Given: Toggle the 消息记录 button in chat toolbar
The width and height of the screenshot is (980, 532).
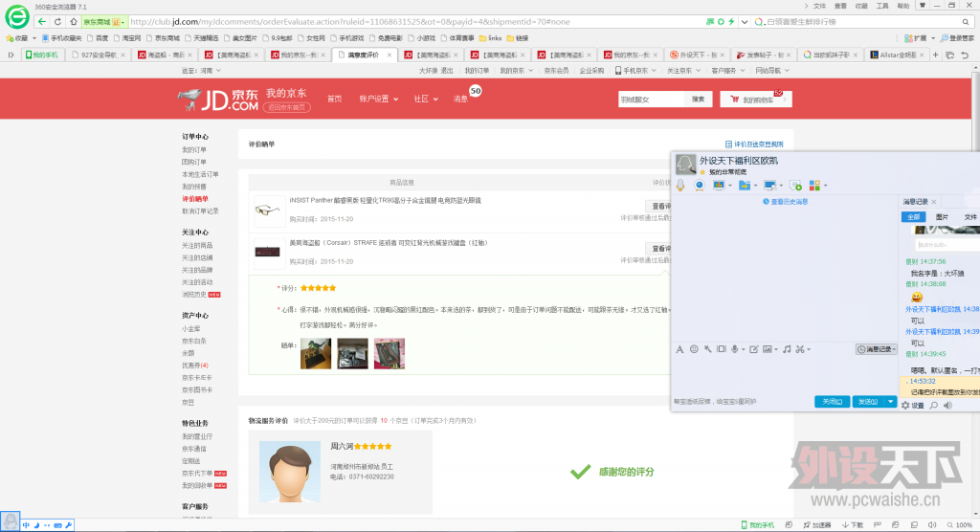Looking at the screenshot, I should click(x=877, y=349).
